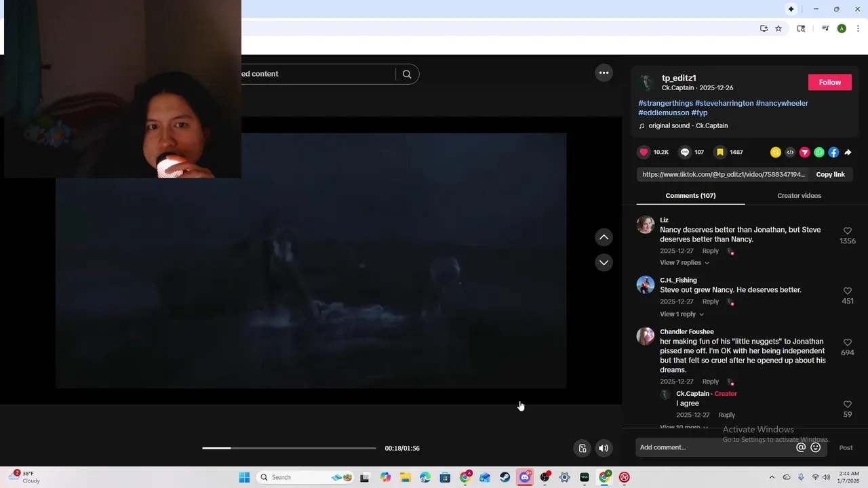Viewport: 868px width, 488px height.
Task: Click the comment bubble icon showing 107
Action: [x=685, y=152]
